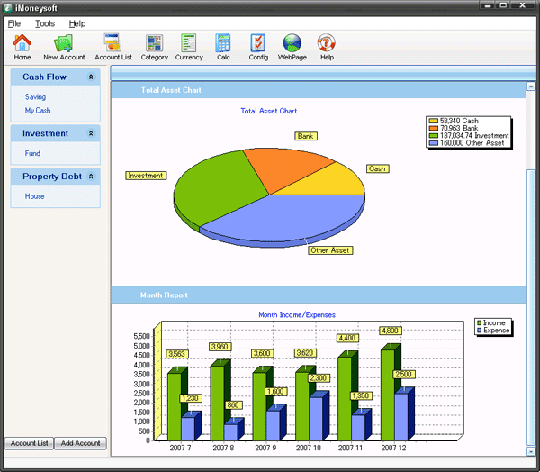Click the iMoneysoft title bar app icon
This screenshot has height=472, width=540.
pos(8,8)
